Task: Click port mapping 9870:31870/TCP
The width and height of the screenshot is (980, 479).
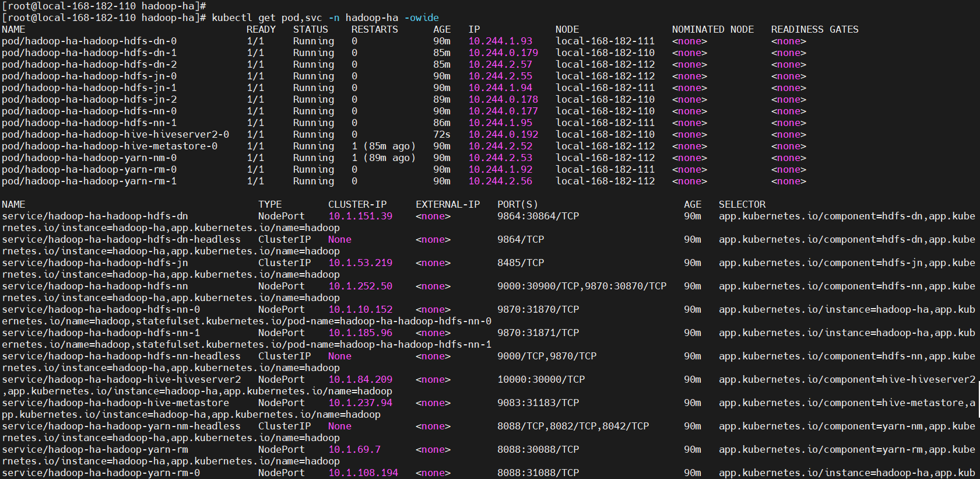Action: tap(538, 310)
